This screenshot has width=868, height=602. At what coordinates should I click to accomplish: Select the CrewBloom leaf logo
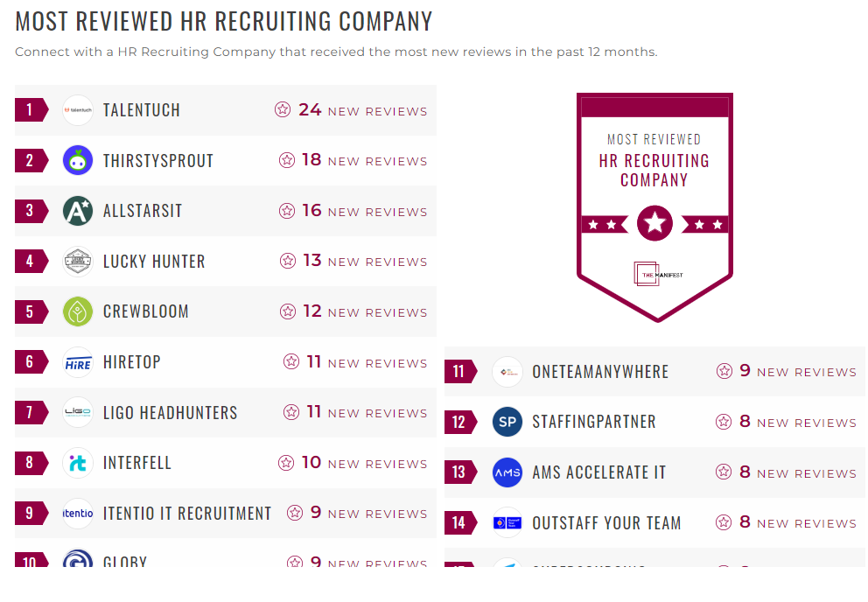77,311
